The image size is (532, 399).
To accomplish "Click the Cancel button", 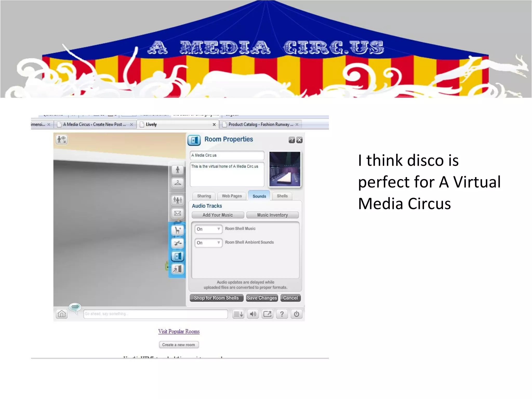I will tap(290, 298).
